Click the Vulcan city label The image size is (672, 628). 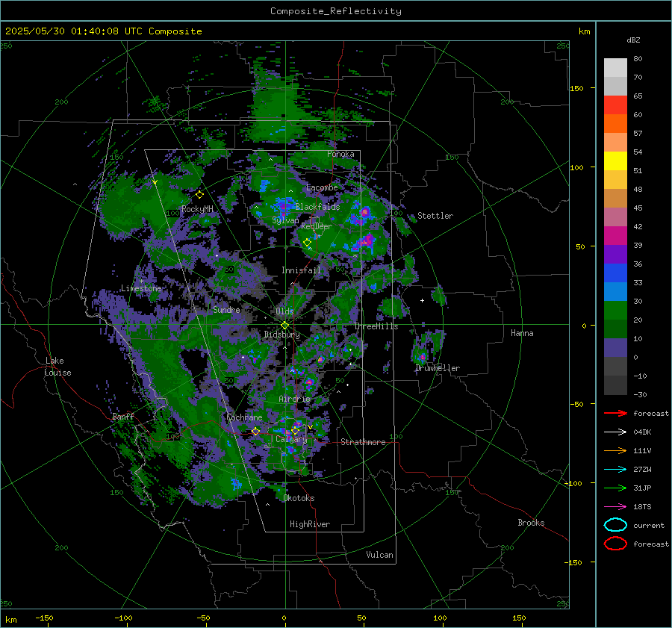click(x=379, y=555)
